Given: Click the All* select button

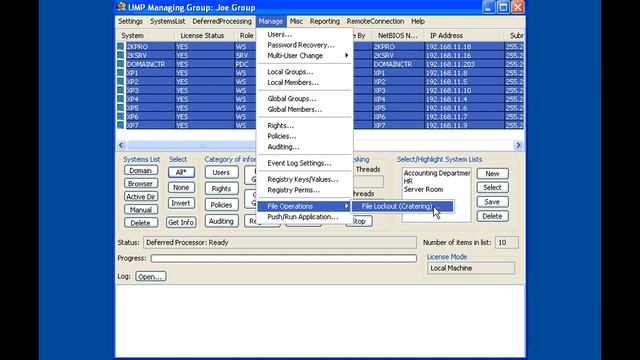Looking at the screenshot, I should point(181,172).
